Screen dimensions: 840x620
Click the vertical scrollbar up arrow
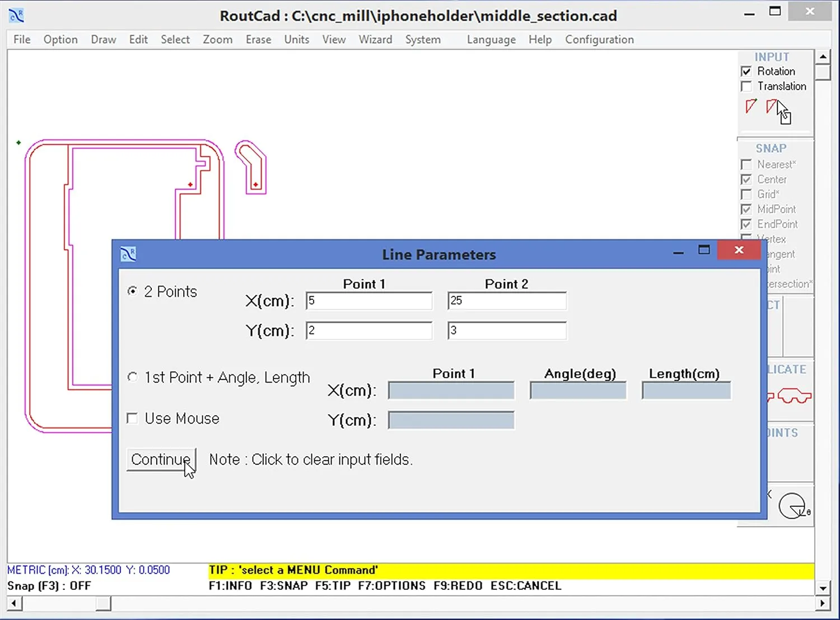tap(823, 55)
